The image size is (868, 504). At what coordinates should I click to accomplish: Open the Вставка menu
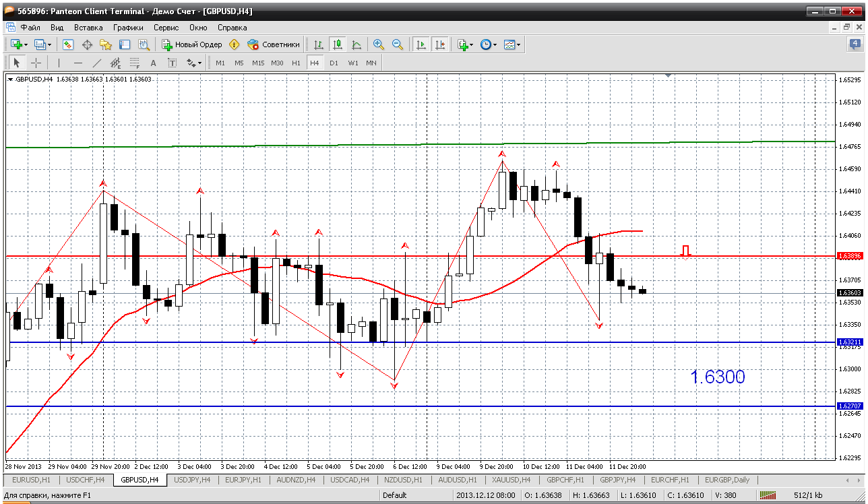tap(88, 28)
